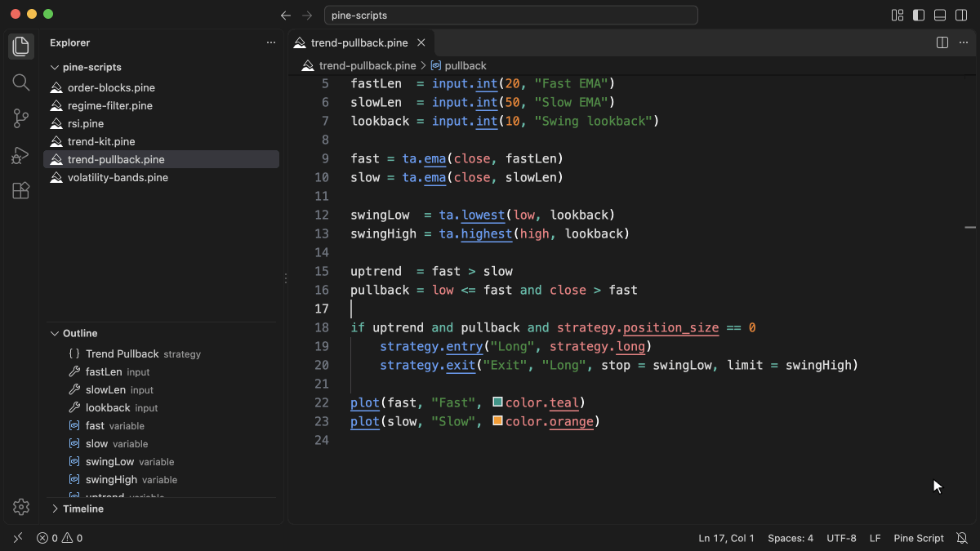Toggle the secondary side bar
The image size is (980, 551).
tap(961, 16)
